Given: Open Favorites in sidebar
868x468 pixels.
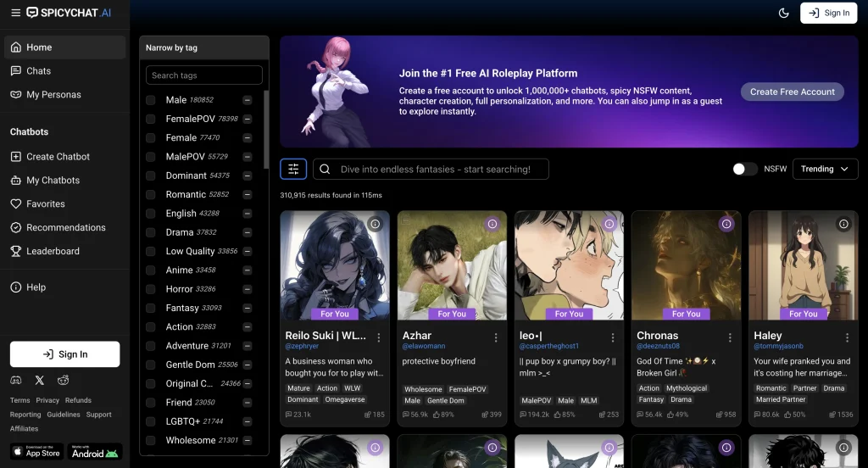Looking at the screenshot, I should click(x=64, y=203).
